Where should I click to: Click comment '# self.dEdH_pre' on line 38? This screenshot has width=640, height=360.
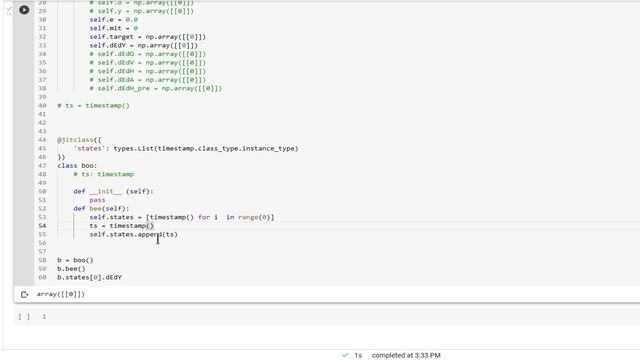[x=156, y=88]
